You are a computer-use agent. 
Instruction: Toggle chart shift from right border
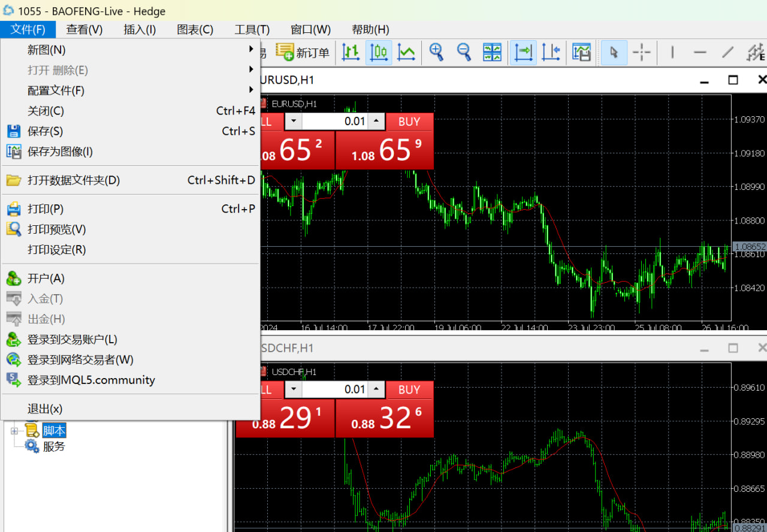(x=551, y=53)
